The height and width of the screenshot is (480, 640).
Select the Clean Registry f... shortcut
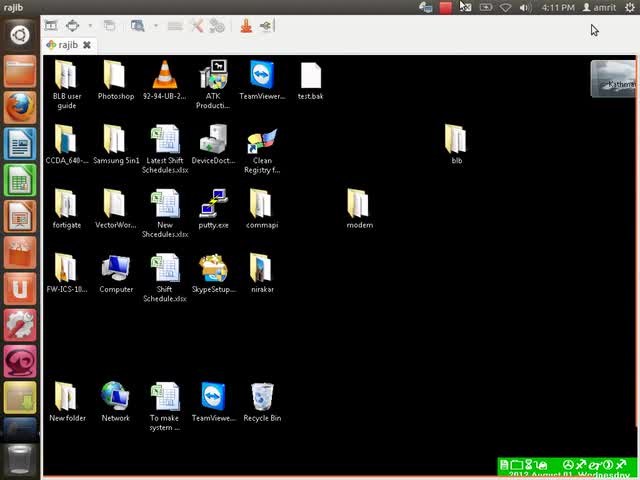(262, 150)
